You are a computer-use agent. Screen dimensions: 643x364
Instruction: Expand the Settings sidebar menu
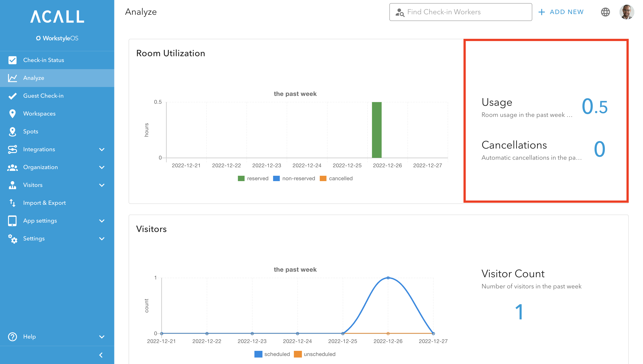coord(33,238)
